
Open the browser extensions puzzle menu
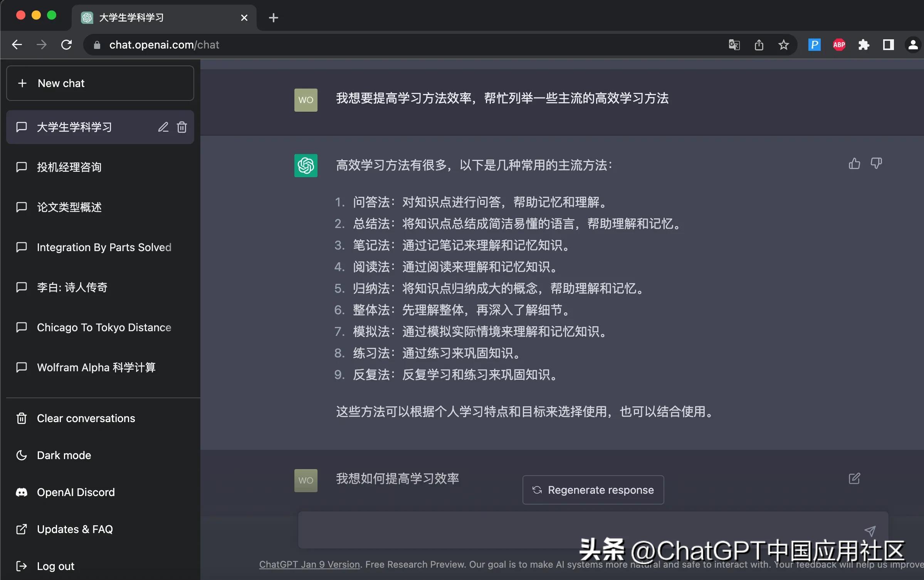coord(864,45)
